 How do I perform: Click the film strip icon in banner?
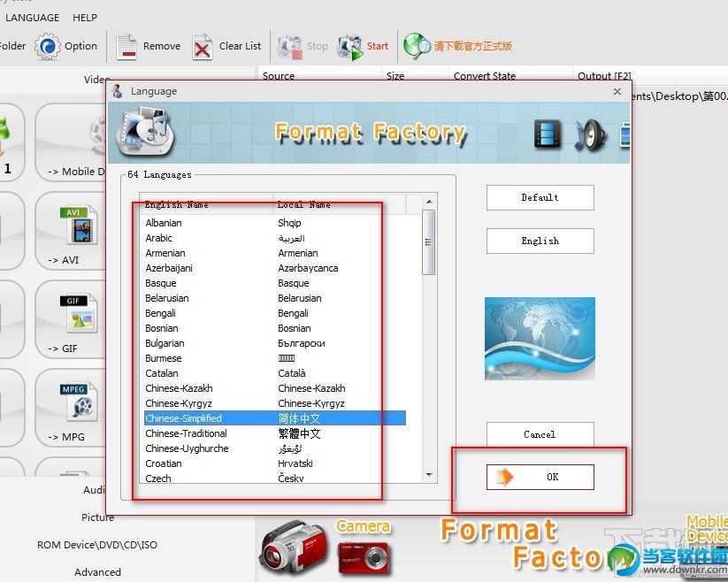tap(547, 134)
